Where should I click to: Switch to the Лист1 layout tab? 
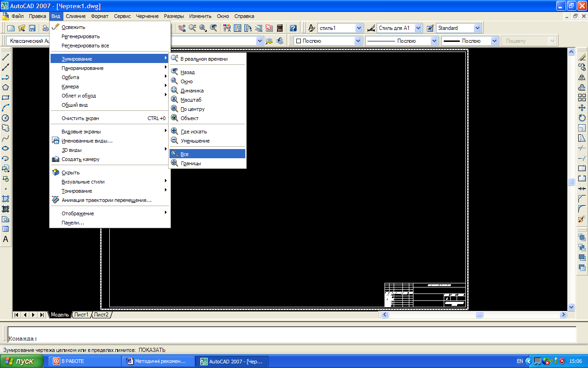click(81, 315)
